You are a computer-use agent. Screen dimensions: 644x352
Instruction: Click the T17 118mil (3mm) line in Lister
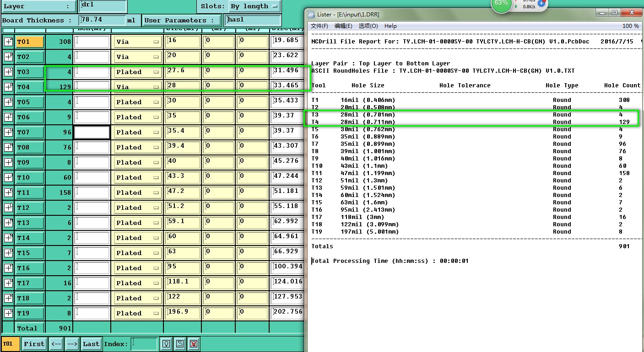(471, 217)
